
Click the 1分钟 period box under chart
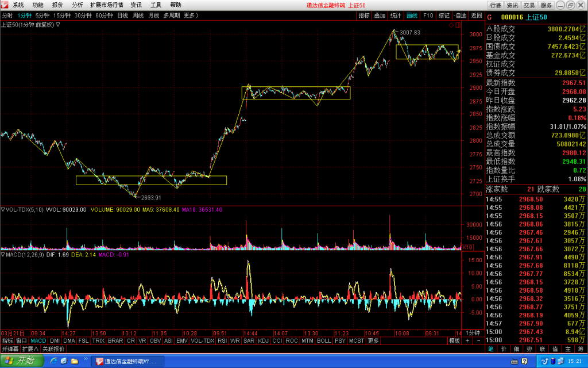point(473,333)
